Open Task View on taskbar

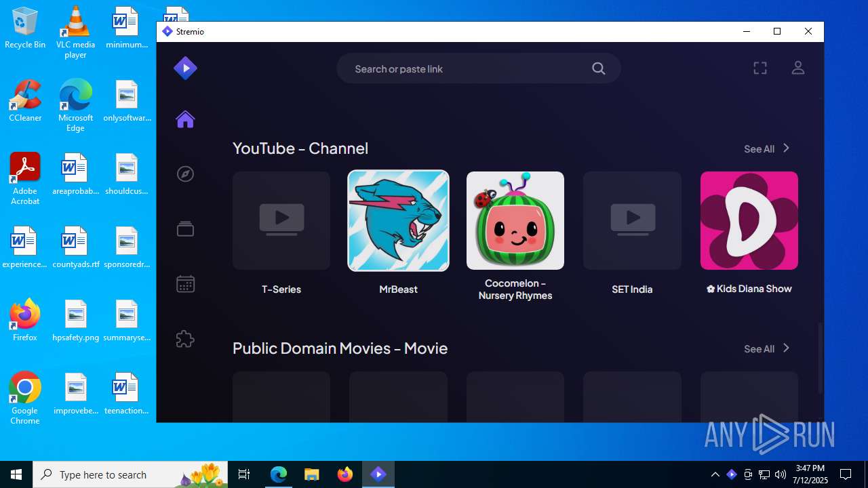click(244, 474)
